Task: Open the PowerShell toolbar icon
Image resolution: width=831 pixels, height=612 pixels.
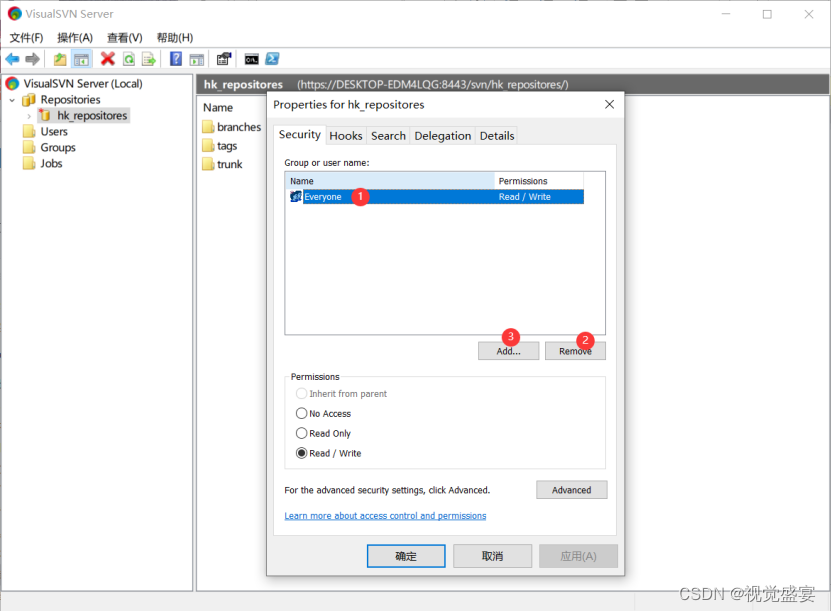Action: [272, 59]
